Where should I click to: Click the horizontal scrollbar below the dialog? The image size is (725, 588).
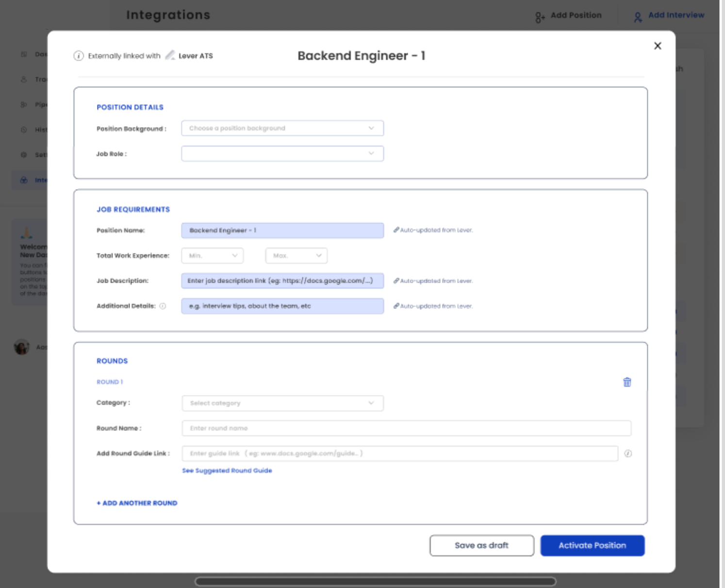pos(376,581)
